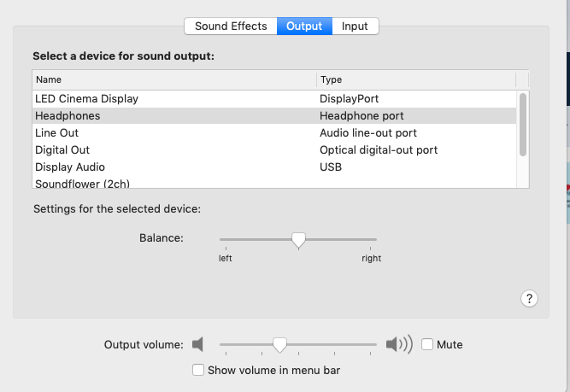Click the loud volume speaker icon
The image size is (570, 392).
coord(398,345)
